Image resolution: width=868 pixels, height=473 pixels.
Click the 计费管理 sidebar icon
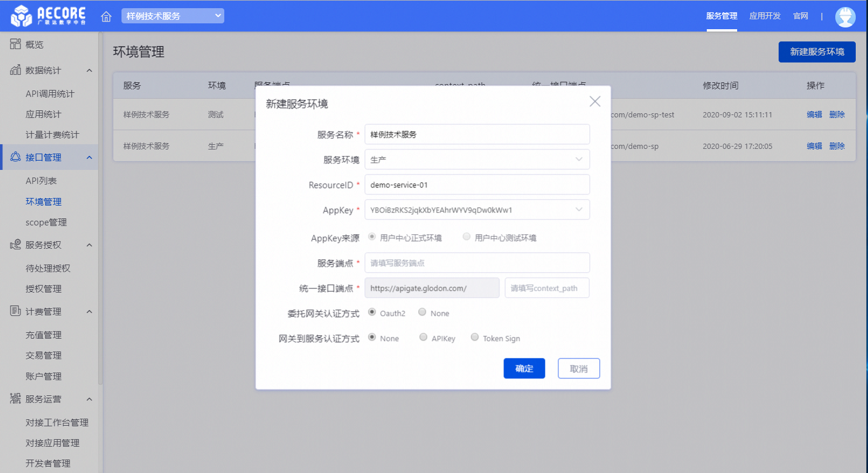tap(16, 311)
